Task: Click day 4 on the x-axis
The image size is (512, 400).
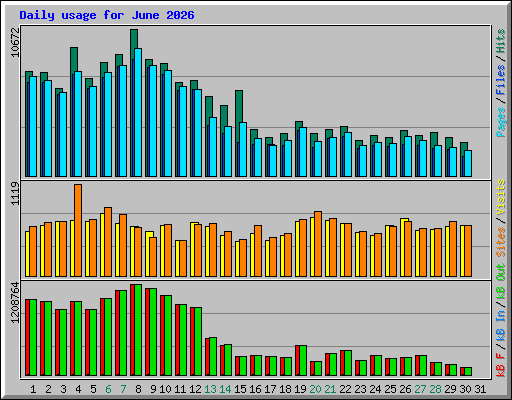Action: [x=78, y=389]
